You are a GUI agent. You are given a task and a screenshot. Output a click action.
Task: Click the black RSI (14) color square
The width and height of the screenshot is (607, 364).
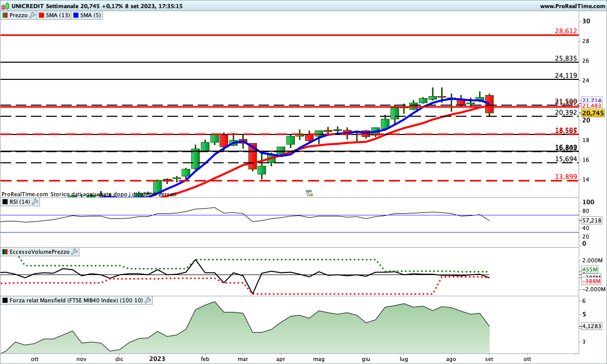pyautogui.click(x=5, y=202)
